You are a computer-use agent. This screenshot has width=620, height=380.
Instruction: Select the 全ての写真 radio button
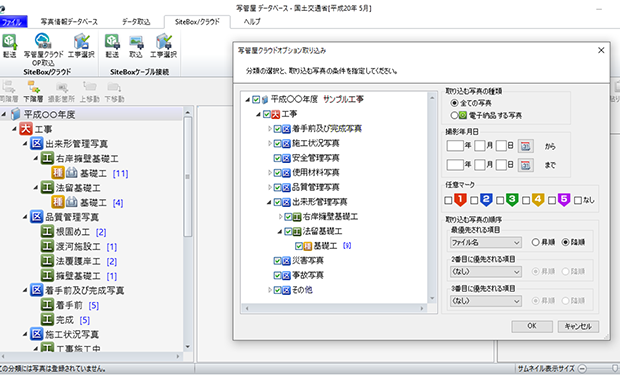(454, 103)
